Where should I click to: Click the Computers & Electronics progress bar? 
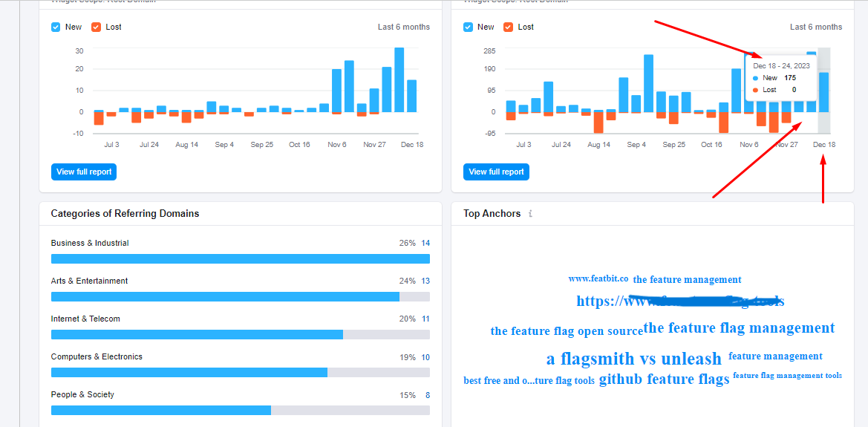(x=189, y=372)
